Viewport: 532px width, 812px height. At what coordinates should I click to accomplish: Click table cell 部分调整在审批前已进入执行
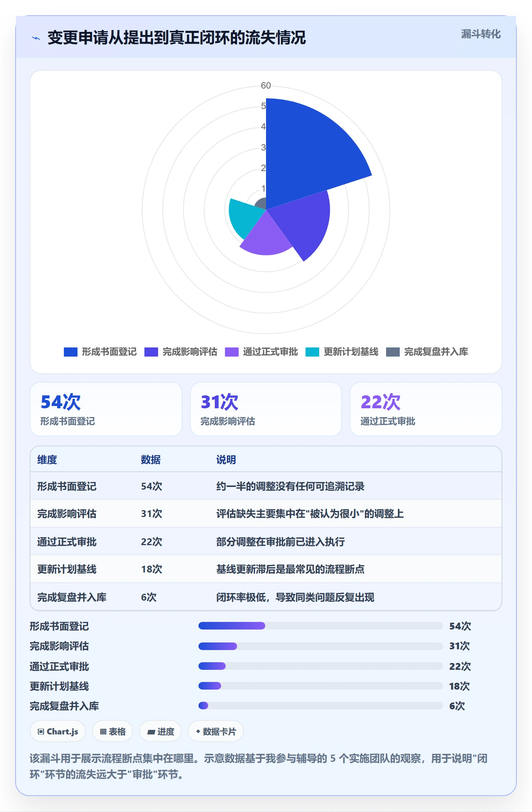pyautogui.click(x=280, y=542)
